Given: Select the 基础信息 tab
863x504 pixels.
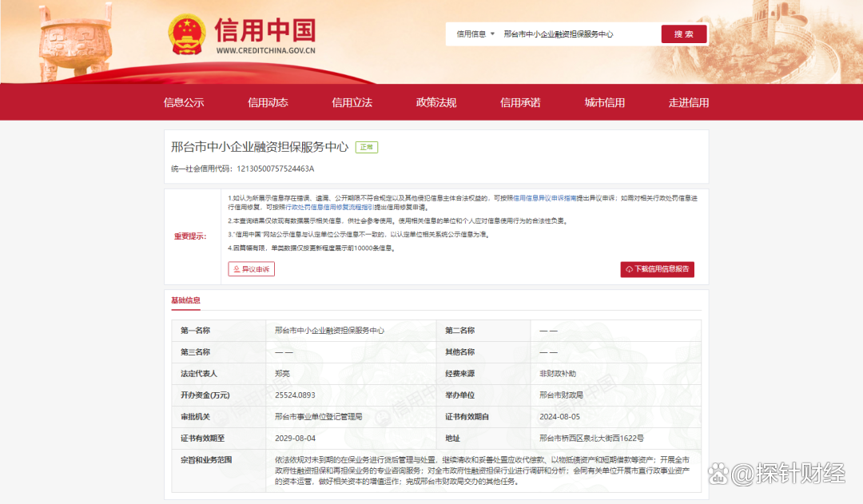Looking at the screenshot, I should coord(185,300).
